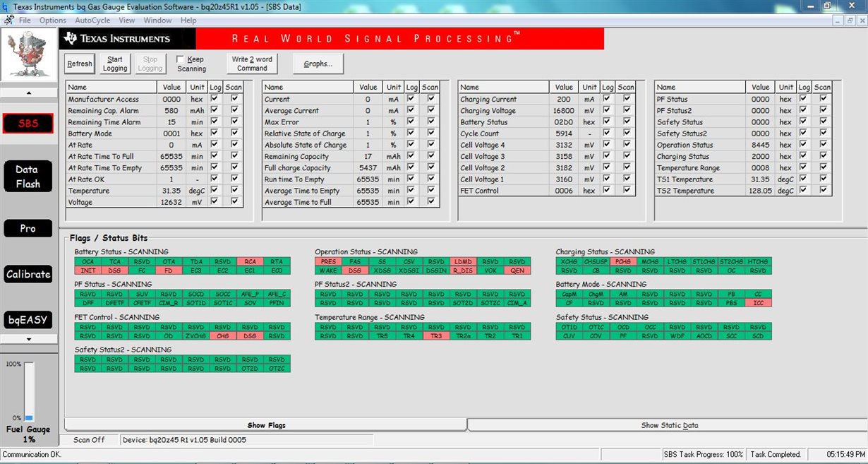Click the QEN flag in Operation Status
Image resolution: width=868 pixels, height=464 pixels.
[517, 270]
